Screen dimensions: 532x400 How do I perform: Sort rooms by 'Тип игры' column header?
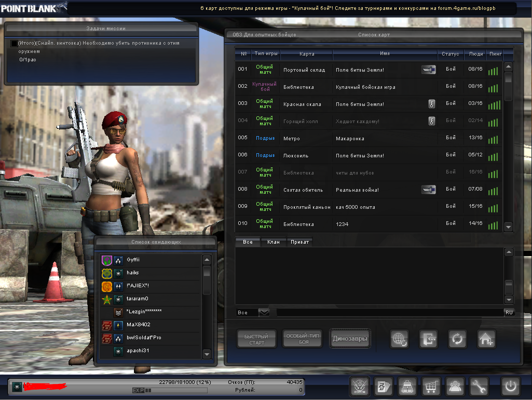[266, 54]
